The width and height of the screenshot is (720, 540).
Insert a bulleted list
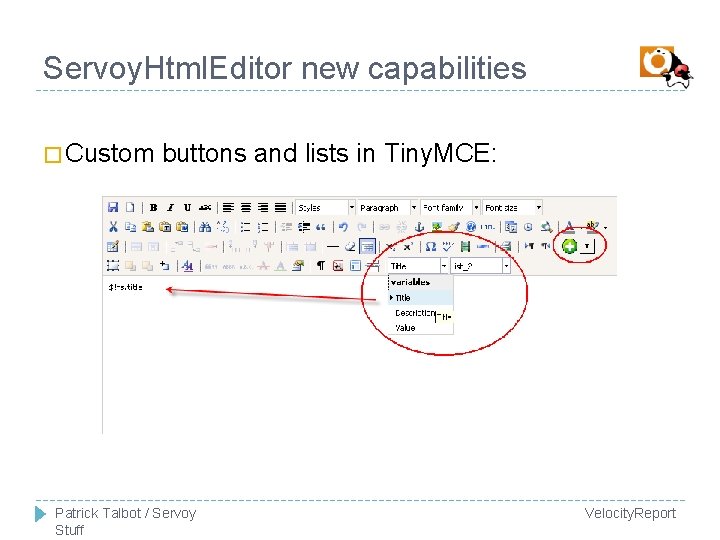pos(246,227)
